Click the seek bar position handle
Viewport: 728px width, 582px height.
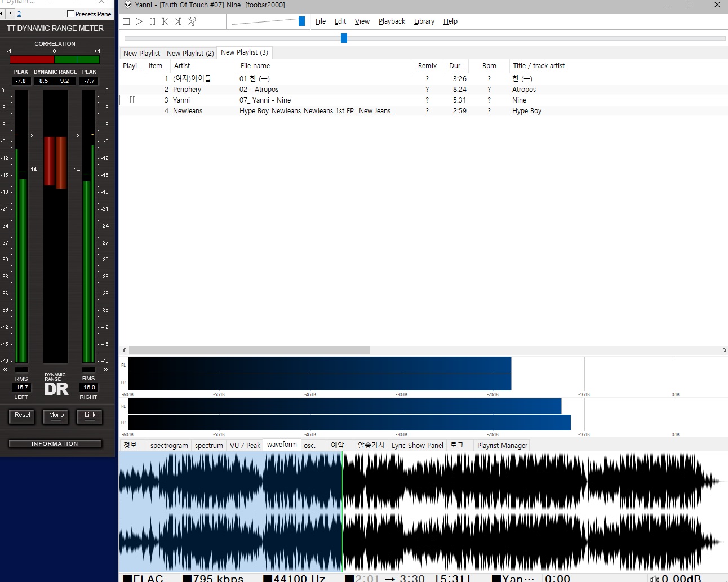click(344, 38)
